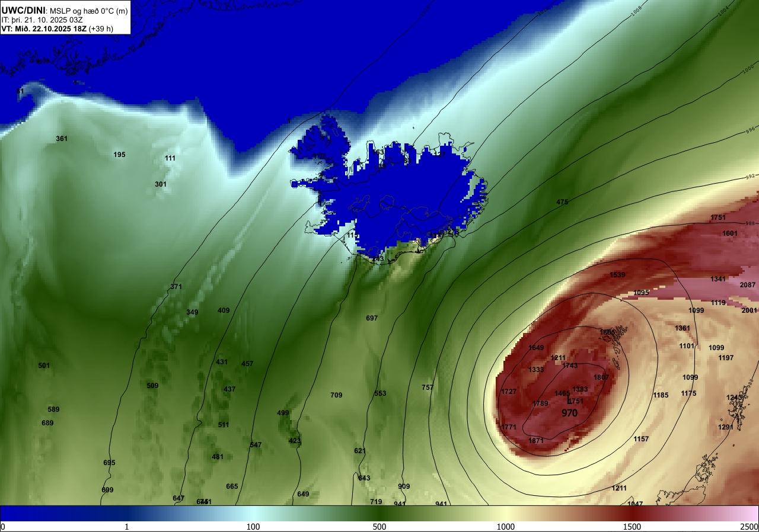The height and width of the screenshot is (532, 759).
Task: Click the height value 589
Action: click(54, 409)
